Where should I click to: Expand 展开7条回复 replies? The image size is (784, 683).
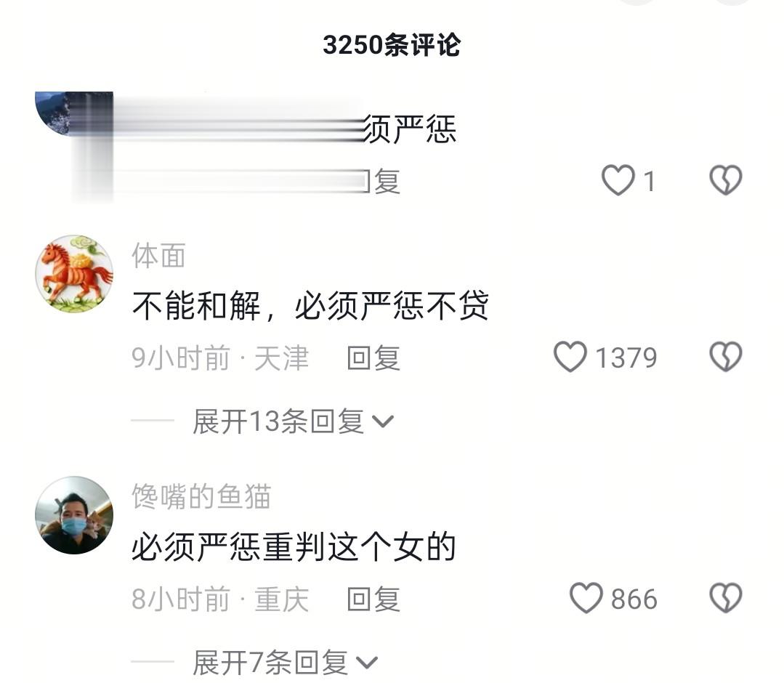(x=286, y=663)
